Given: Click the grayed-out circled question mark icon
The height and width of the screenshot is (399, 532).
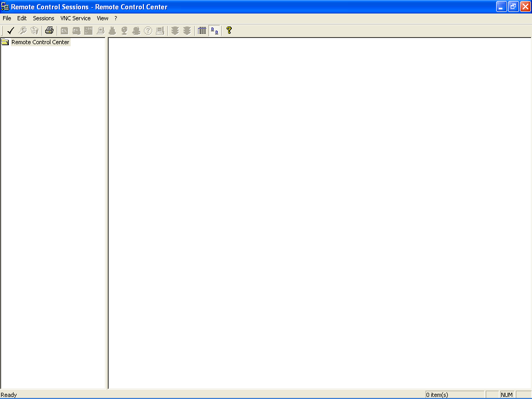Looking at the screenshot, I should [x=148, y=31].
